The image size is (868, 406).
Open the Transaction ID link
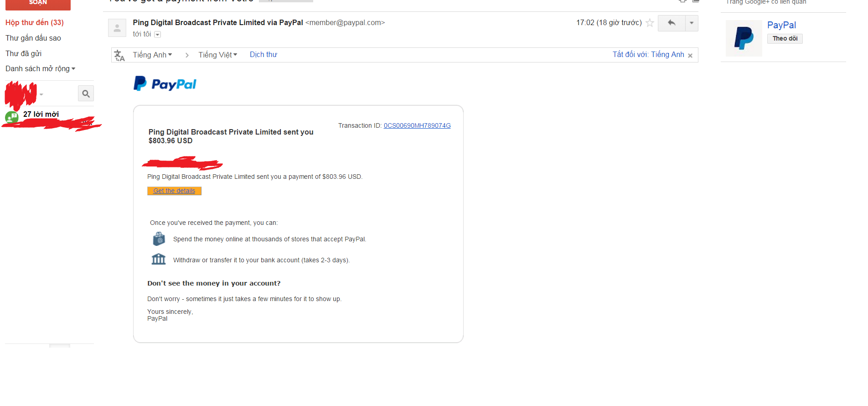pos(417,125)
